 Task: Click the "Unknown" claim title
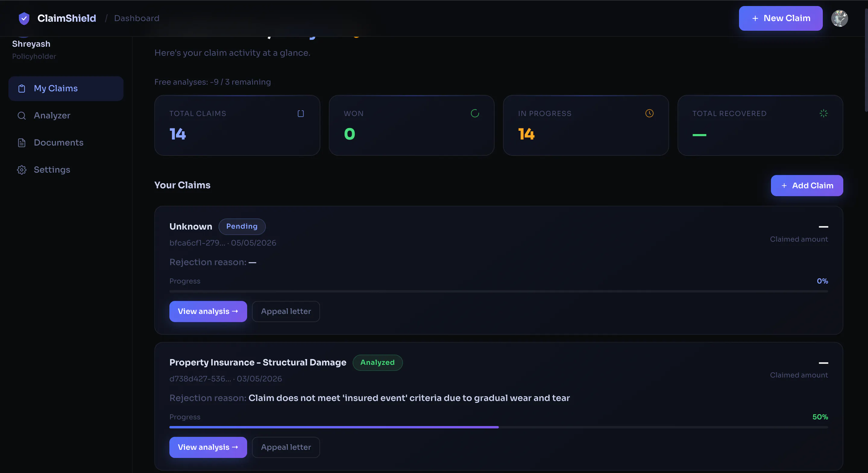pyautogui.click(x=191, y=227)
